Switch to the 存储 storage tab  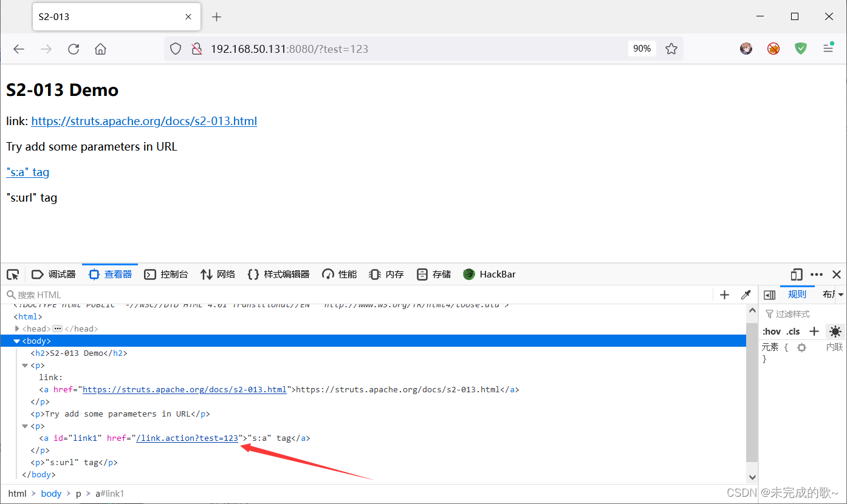point(434,274)
